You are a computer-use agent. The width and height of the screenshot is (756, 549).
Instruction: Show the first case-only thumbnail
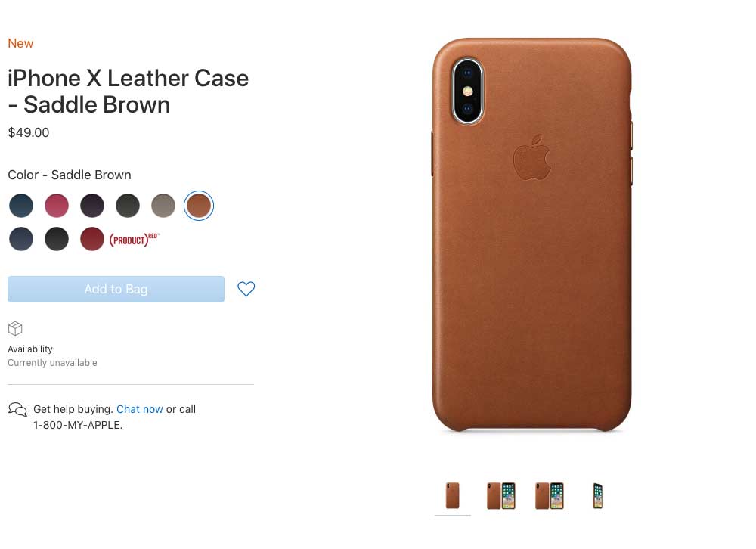pyautogui.click(x=452, y=495)
